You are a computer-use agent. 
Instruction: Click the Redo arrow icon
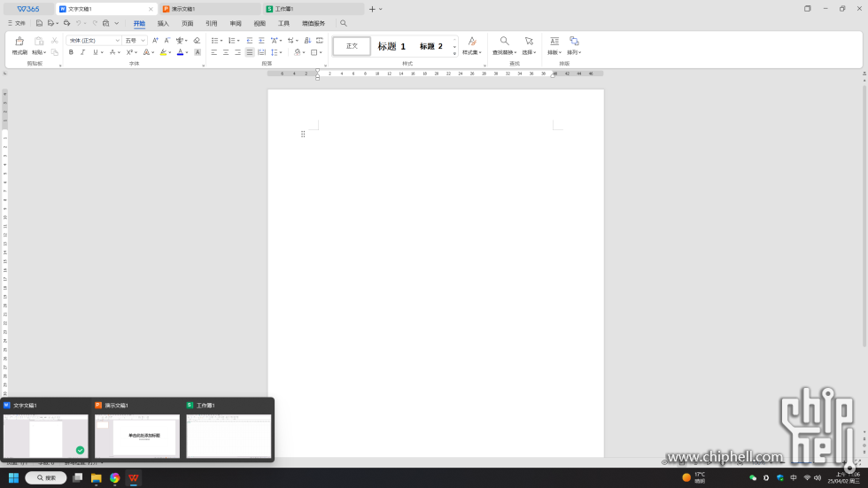coord(95,23)
